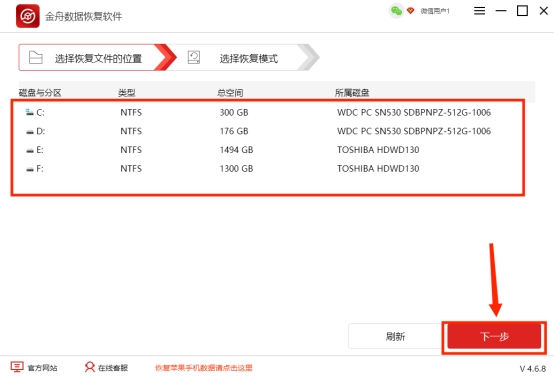
Task: Click the folder icon in the first step
Action: (36, 57)
